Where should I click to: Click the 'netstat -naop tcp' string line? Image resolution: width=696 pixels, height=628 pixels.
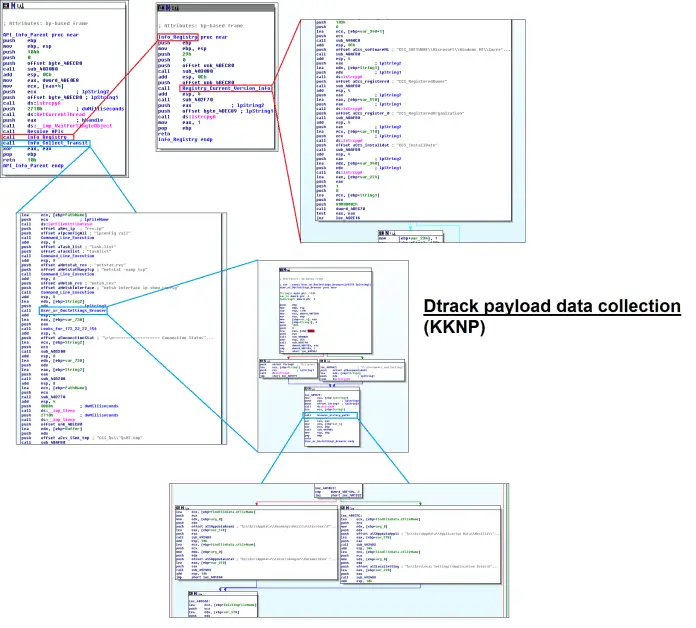pos(84,269)
